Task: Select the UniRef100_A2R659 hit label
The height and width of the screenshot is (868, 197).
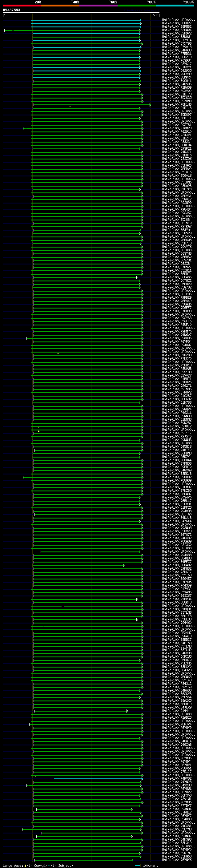Action: (x=177, y=88)
